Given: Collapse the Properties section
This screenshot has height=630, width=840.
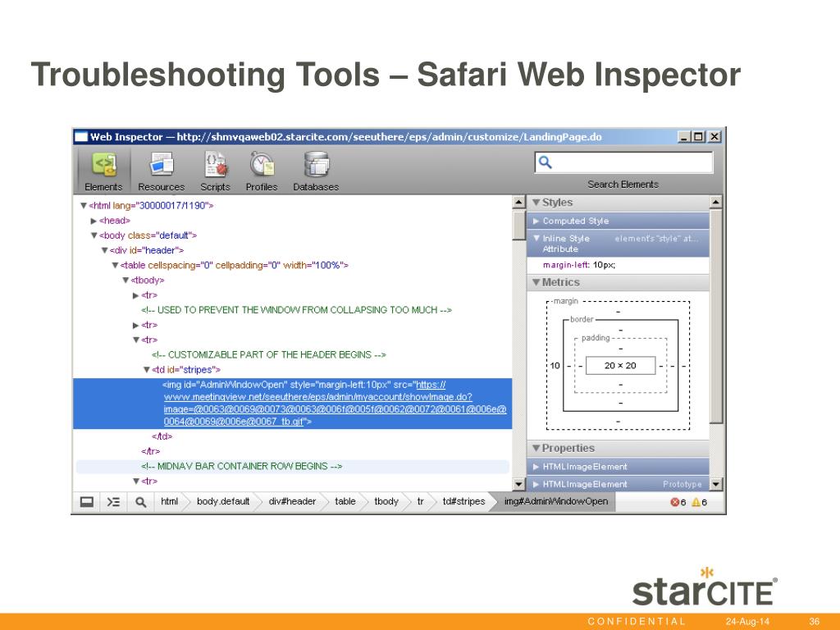Looking at the screenshot, I should pyautogui.click(x=536, y=448).
